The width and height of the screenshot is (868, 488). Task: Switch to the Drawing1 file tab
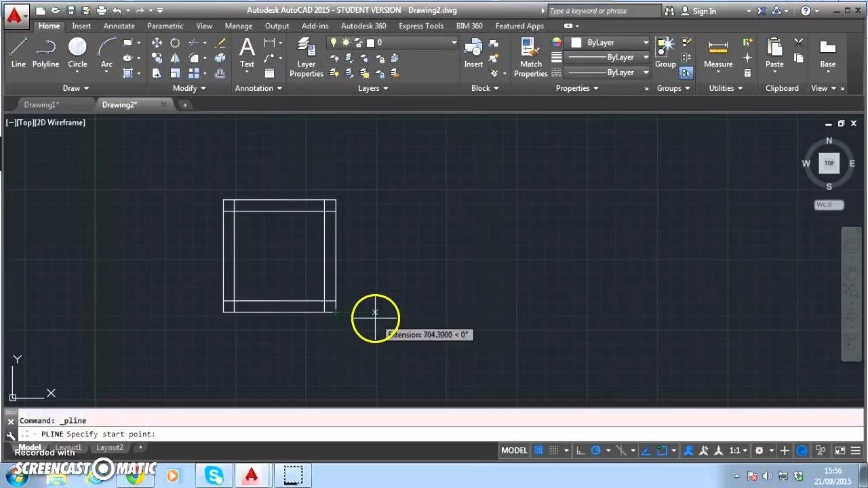[41, 104]
